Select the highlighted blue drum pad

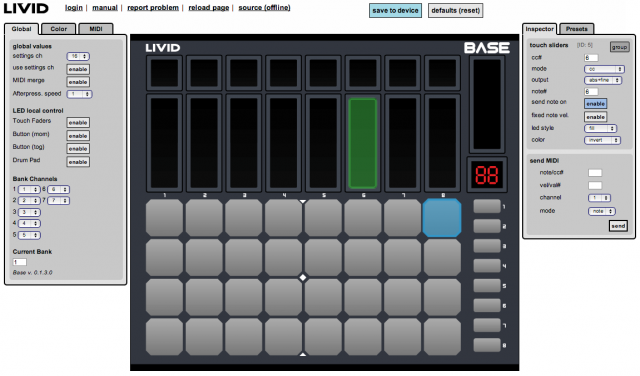pyautogui.click(x=442, y=218)
